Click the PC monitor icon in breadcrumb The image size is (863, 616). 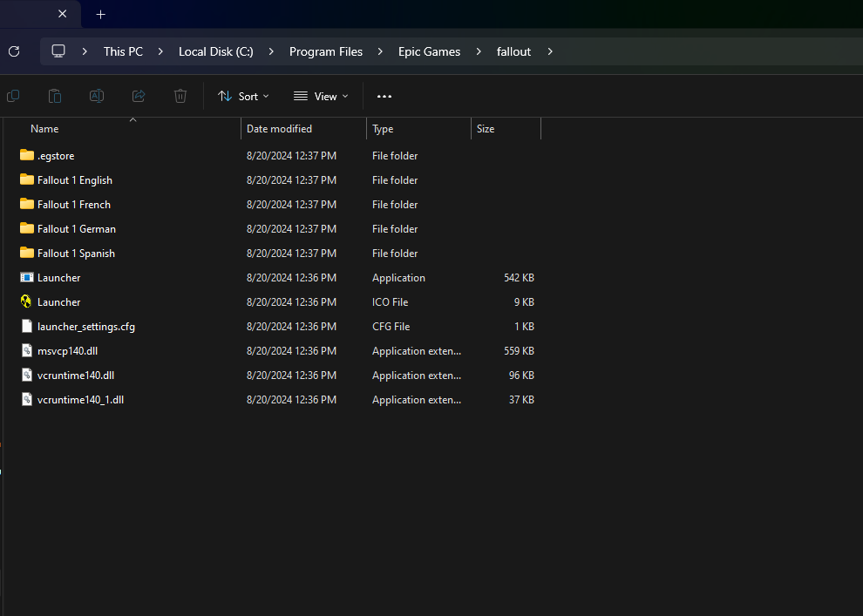tap(58, 51)
